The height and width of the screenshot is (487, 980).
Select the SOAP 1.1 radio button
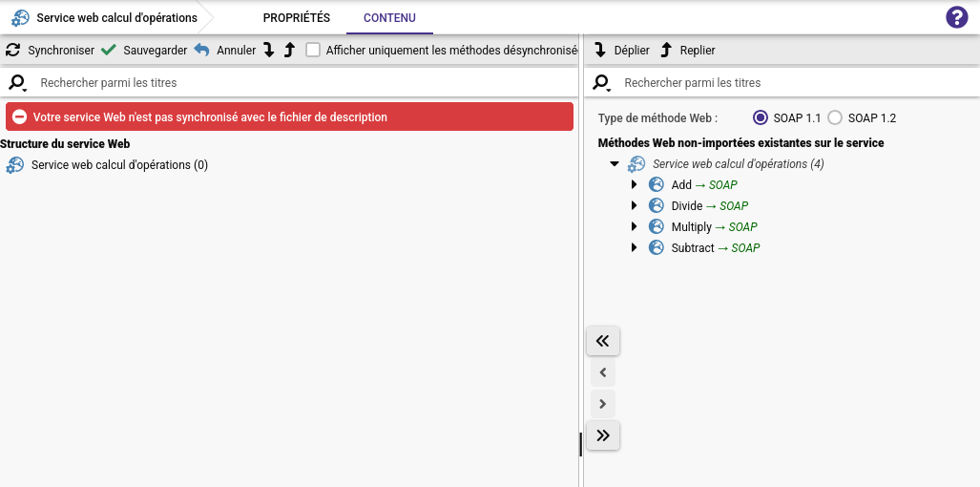(761, 117)
